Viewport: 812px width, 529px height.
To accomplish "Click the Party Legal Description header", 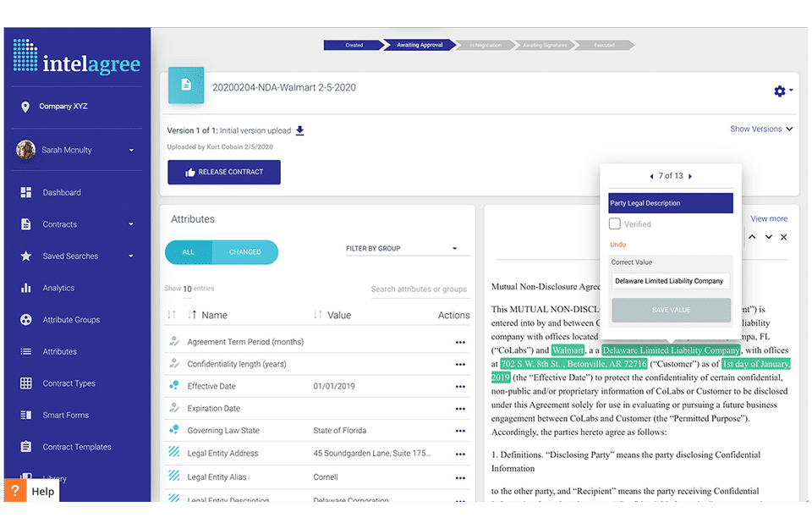I will 671,203.
